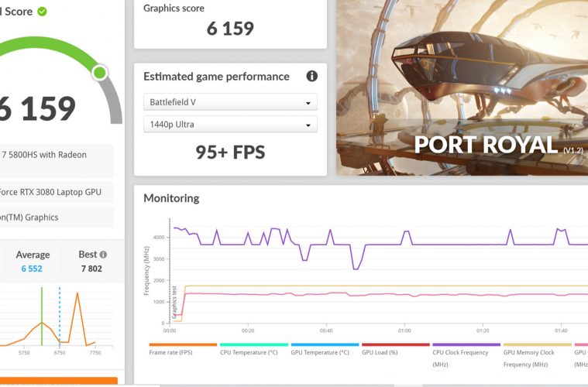Click the Monitoring section heading

coord(171,198)
